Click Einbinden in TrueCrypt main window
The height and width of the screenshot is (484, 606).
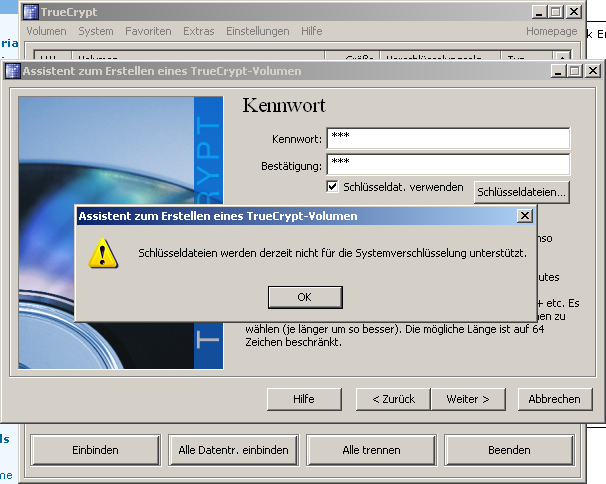[x=95, y=450]
